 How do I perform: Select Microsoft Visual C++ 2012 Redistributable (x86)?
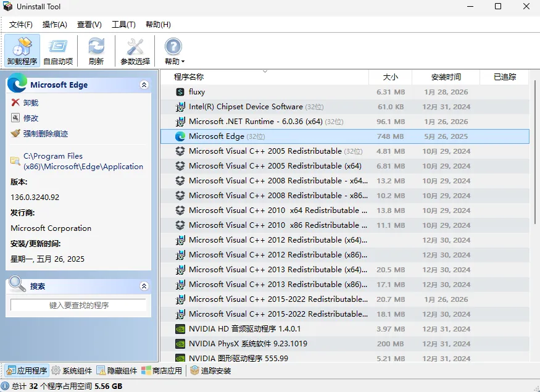[345, 255]
